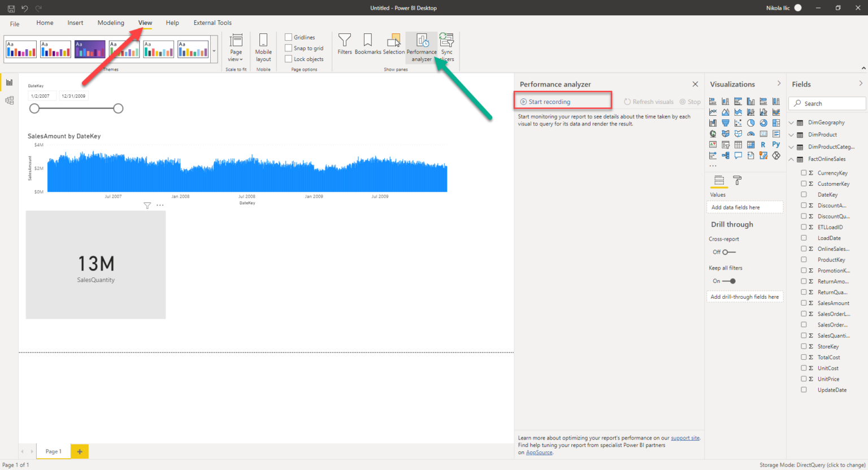
Task: Select the Gauge visualization
Action: tap(750, 133)
